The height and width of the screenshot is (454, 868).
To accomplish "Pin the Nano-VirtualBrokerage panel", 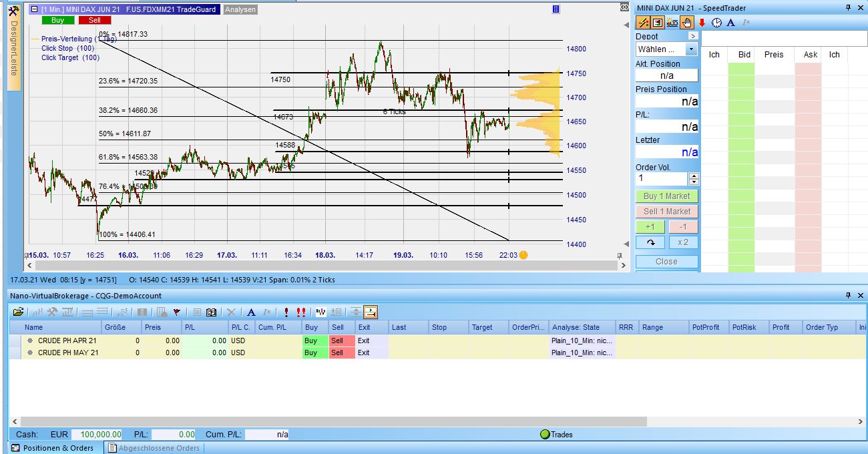I will tap(849, 295).
